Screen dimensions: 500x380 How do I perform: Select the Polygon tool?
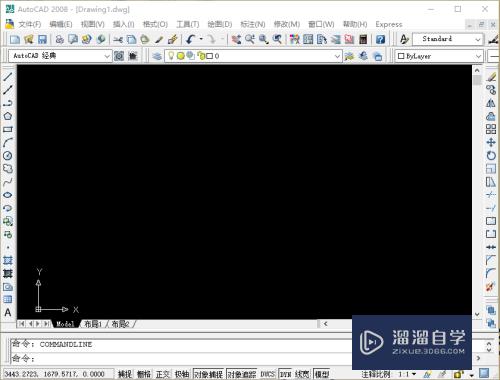point(8,116)
